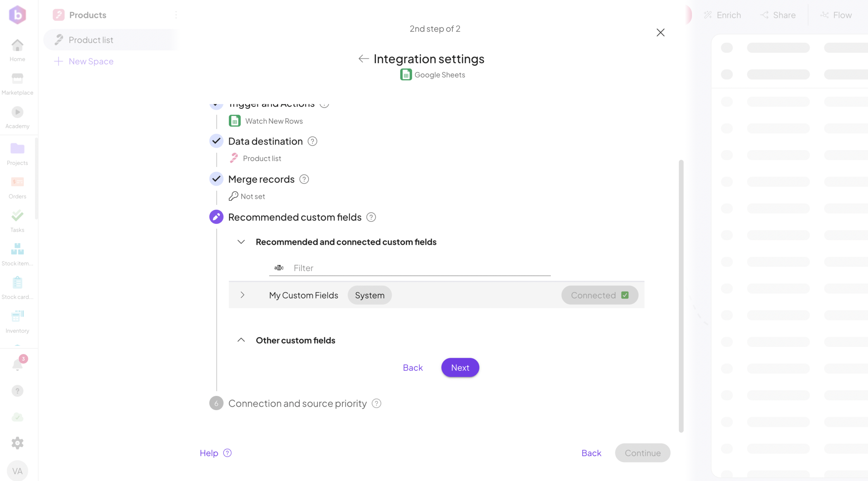Select Product list in Products sidebar

(x=91, y=40)
